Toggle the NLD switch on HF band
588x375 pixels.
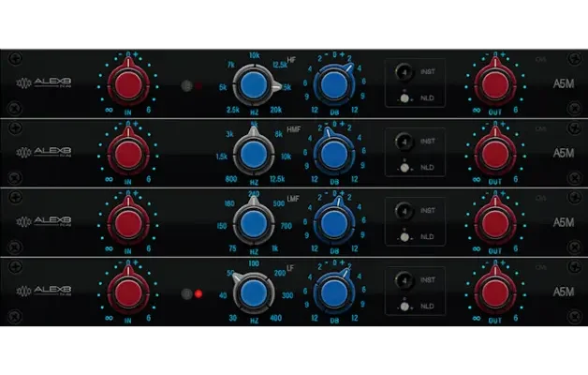(x=403, y=97)
